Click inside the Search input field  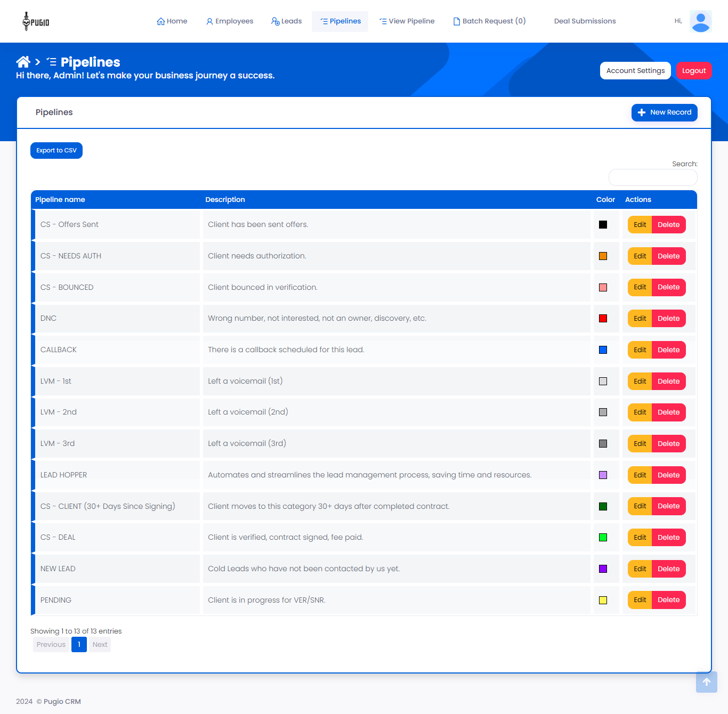pos(652,177)
